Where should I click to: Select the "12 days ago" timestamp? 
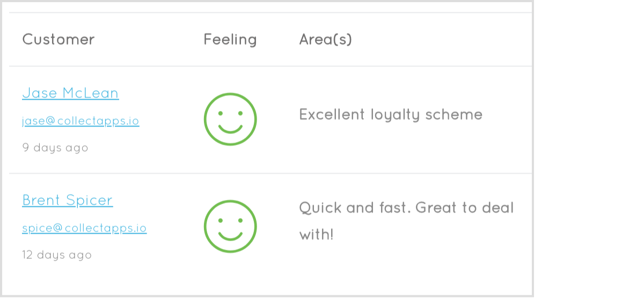tap(57, 255)
